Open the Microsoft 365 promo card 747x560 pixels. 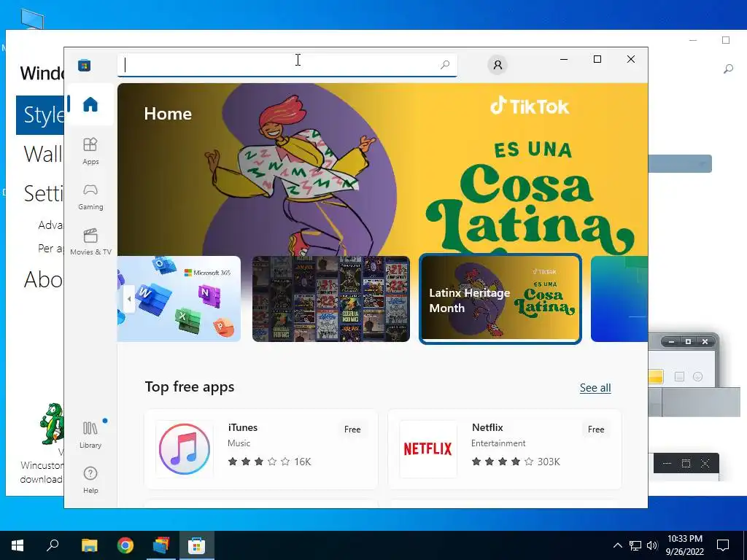point(179,299)
